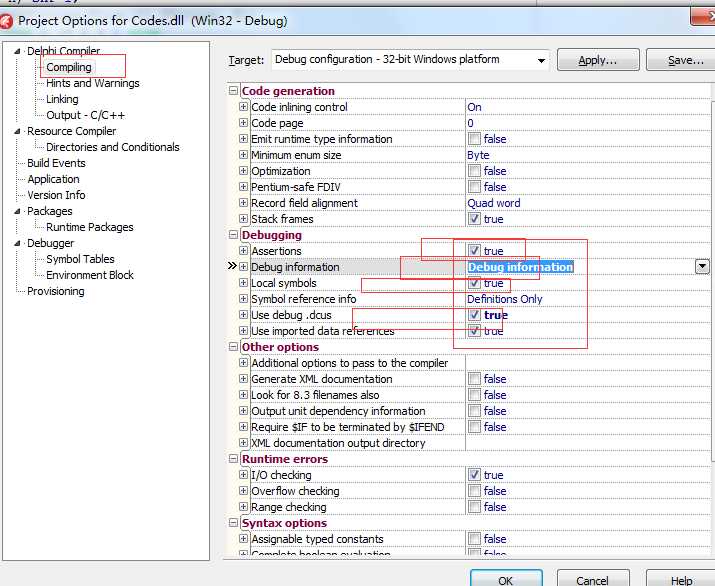The width and height of the screenshot is (715, 586).
Task: Open the Debug information value dropdown
Action: tap(702, 266)
